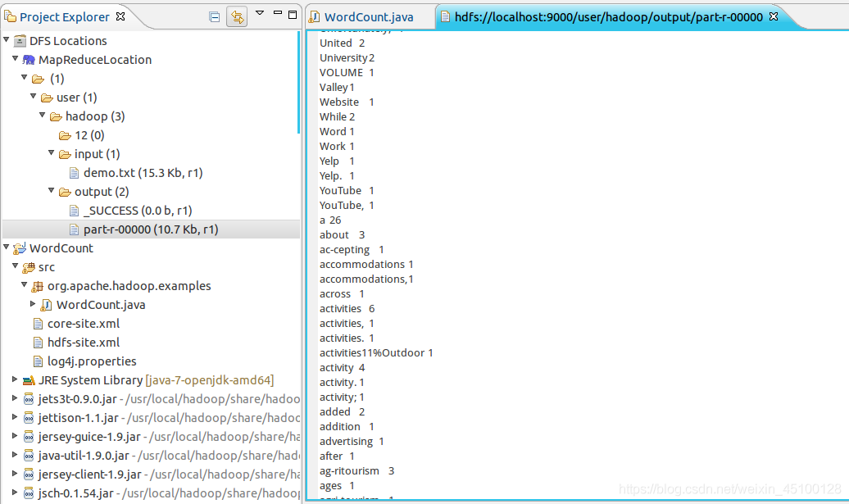The width and height of the screenshot is (849, 504).
Task: Collapse the root (1) folder
Action: tap(25, 77)
